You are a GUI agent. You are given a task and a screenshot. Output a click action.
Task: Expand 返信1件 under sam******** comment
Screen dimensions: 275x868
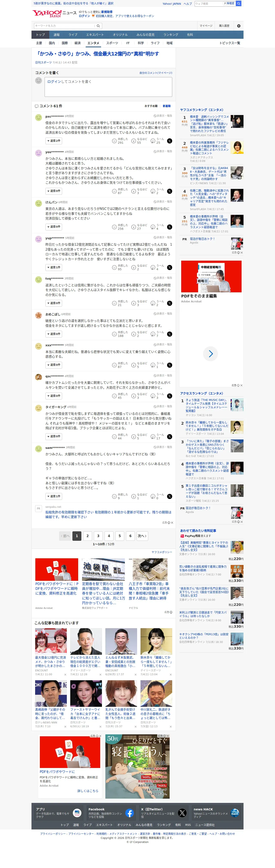click(54, 496)
